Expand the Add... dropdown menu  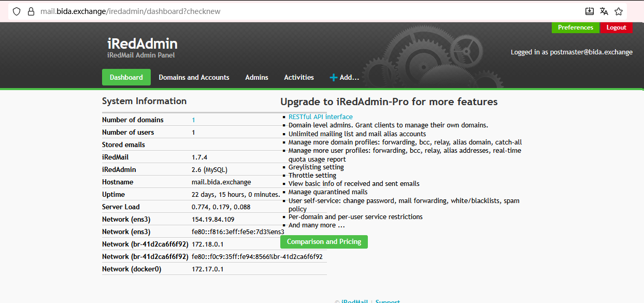(349, 78)
